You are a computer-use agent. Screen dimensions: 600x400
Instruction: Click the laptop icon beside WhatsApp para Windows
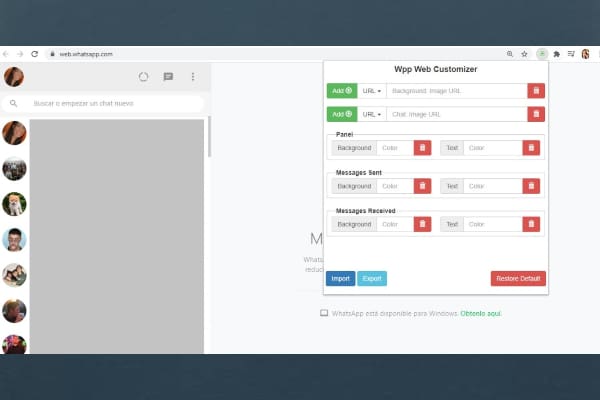coord(324,313)
